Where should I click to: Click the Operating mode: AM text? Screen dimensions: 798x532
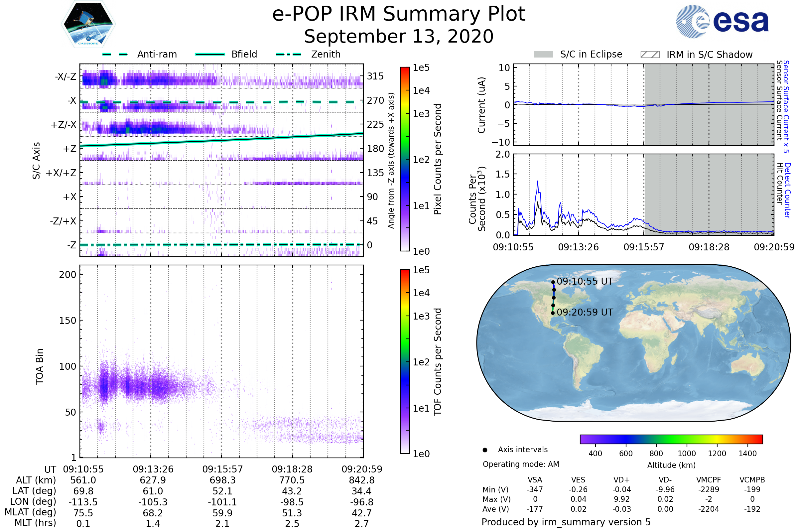tap(521, 464)
